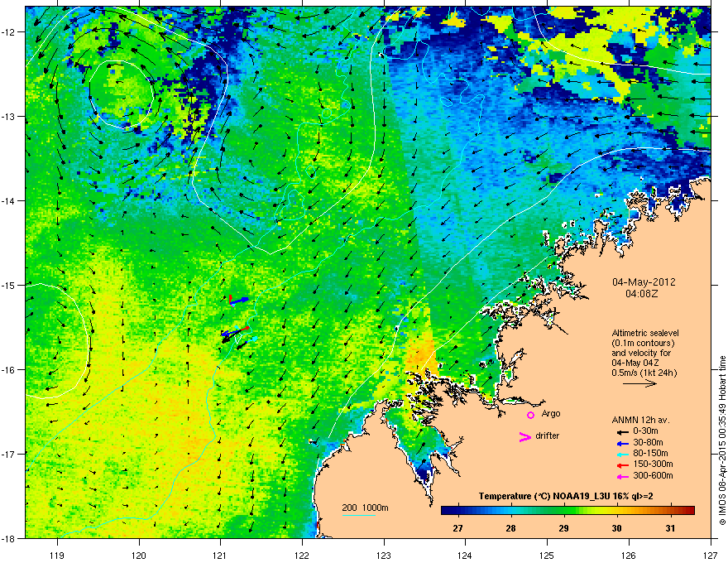Click the 31 tick label on colorbar
The width and height of the screenshot is (728, 563).
(x=669, y=528)
